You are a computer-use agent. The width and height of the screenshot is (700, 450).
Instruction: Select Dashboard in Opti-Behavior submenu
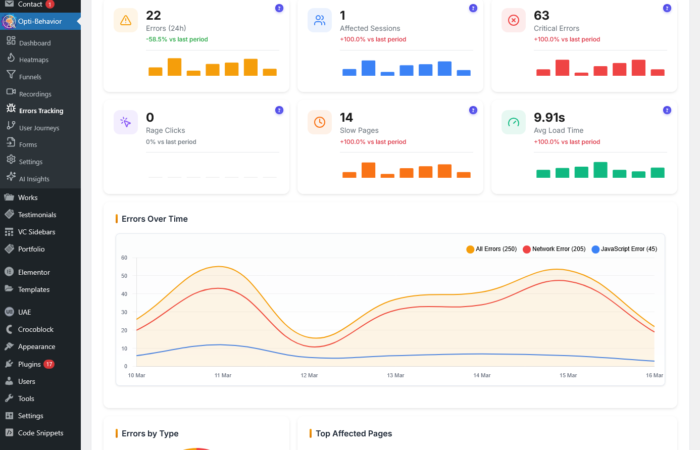click(34, 43)
